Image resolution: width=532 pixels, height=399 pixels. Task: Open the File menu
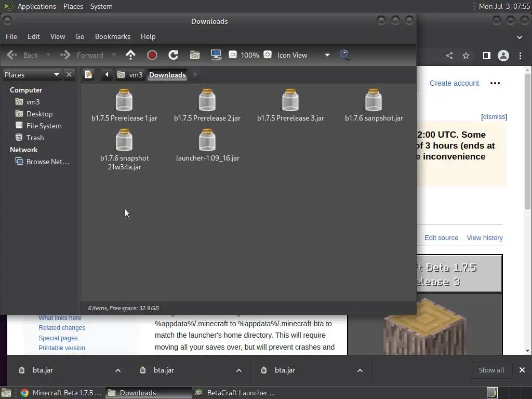click(11, 36)
